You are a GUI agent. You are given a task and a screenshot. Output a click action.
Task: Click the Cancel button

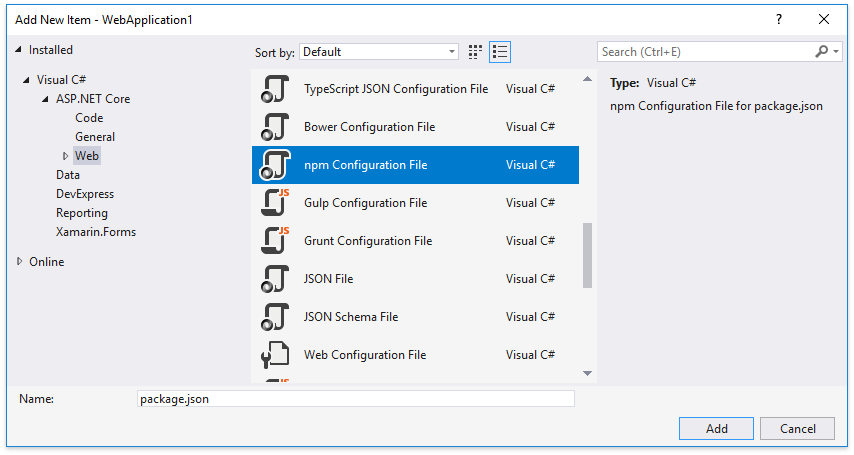(797, 429)
